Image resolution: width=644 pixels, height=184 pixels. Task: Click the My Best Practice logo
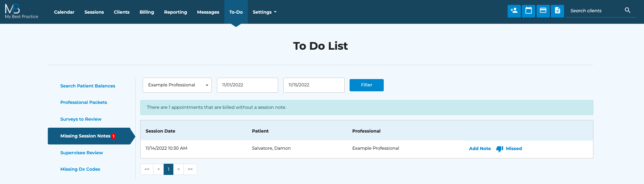21,12
